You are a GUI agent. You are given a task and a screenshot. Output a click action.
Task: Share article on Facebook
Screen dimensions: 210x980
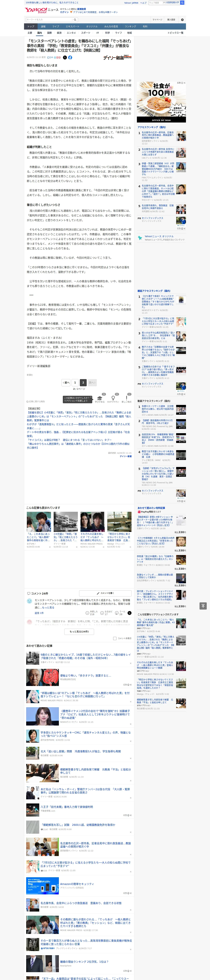coord(70,57)
